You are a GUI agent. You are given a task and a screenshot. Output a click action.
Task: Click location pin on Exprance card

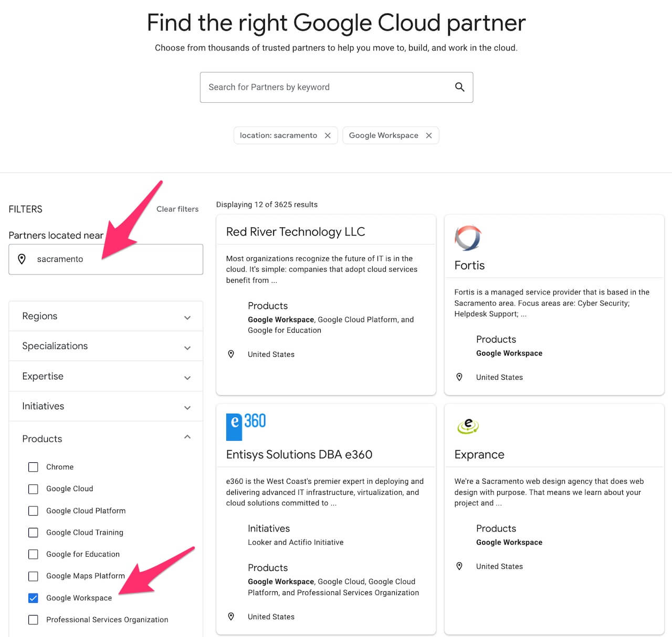[459, 566]
